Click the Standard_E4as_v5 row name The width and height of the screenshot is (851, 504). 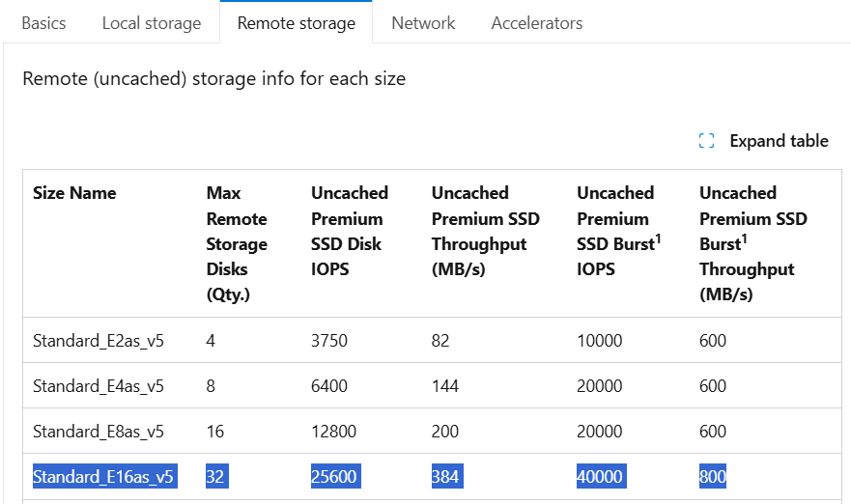coord(99,386)
